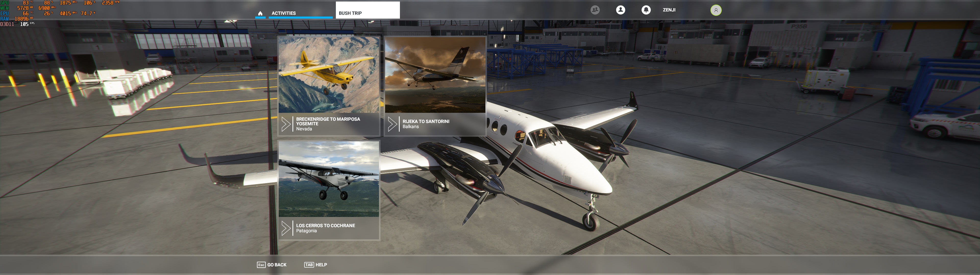The height and width of the screenshot is (275, 980).
Task: Click the home icon in top navigation
Action: pos(260,13)
